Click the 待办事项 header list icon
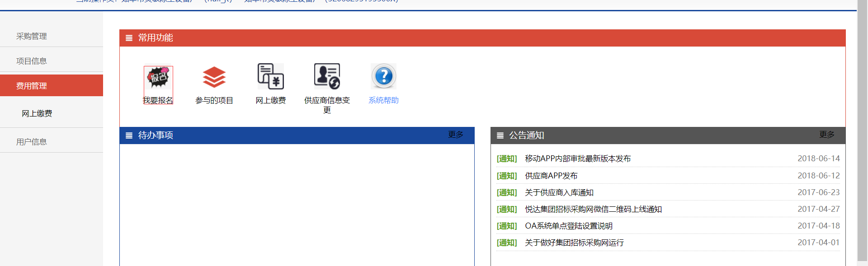This screenshot has height=266, width=868. click(x=129, y=135)
